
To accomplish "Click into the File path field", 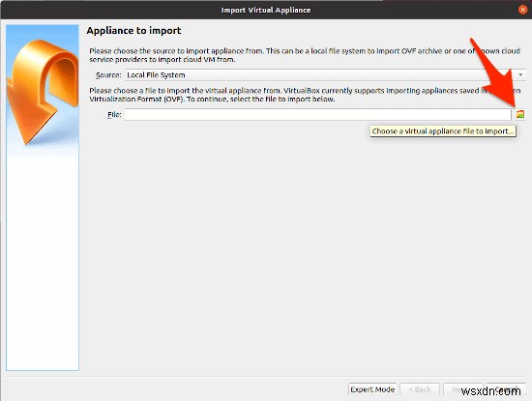I will (317, 115).
